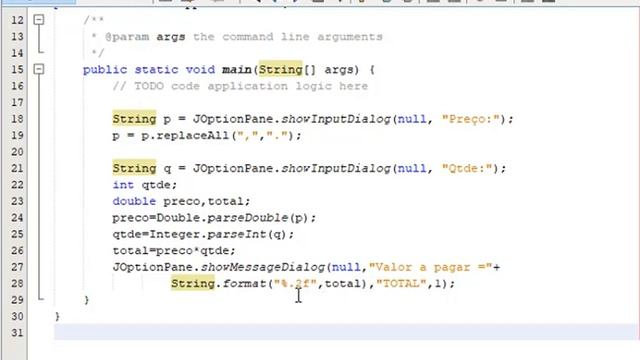
Task: Click the "%.2f" format string
Action: (295, 283)
